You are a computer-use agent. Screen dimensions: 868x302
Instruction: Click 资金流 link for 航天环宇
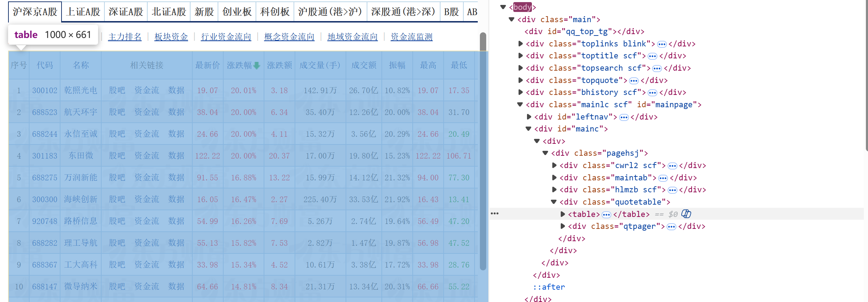[x=147, y=112]
